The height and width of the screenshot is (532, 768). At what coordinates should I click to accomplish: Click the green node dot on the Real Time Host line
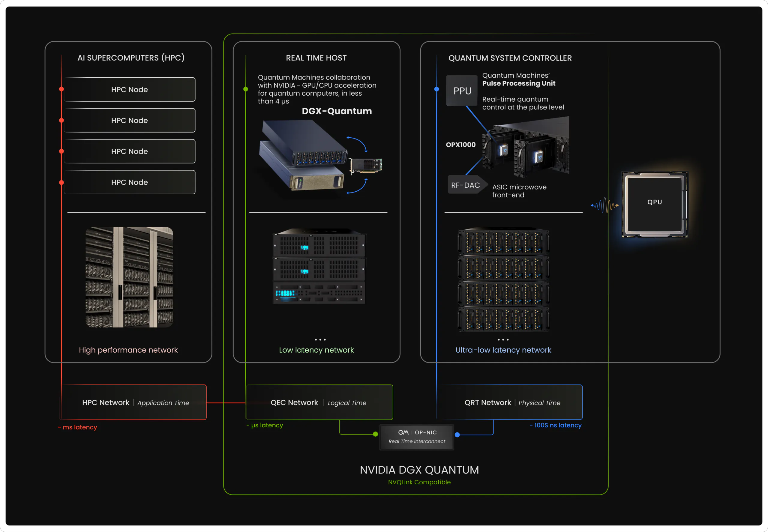tap(246, 89)
